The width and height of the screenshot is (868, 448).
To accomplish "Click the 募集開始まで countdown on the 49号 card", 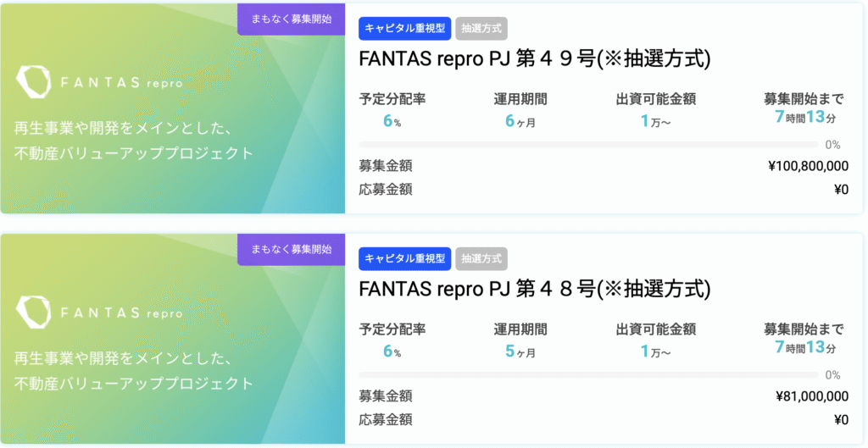I will [x=805, y=117].
